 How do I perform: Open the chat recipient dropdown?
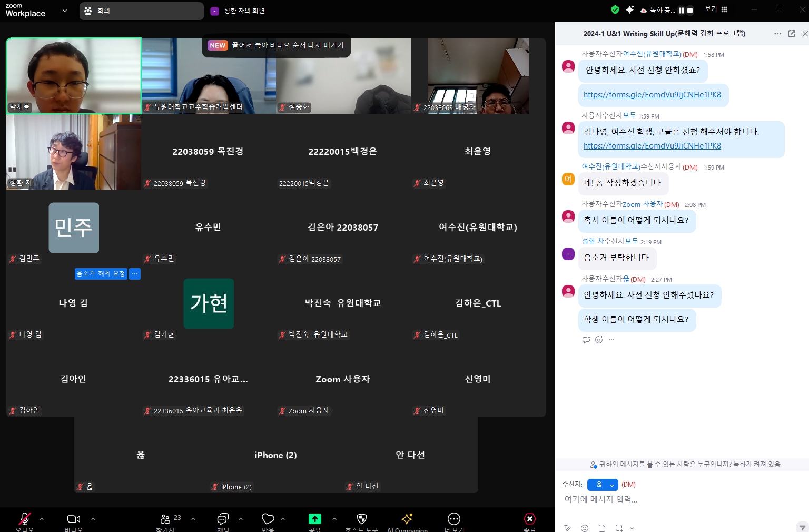point(603,485)
